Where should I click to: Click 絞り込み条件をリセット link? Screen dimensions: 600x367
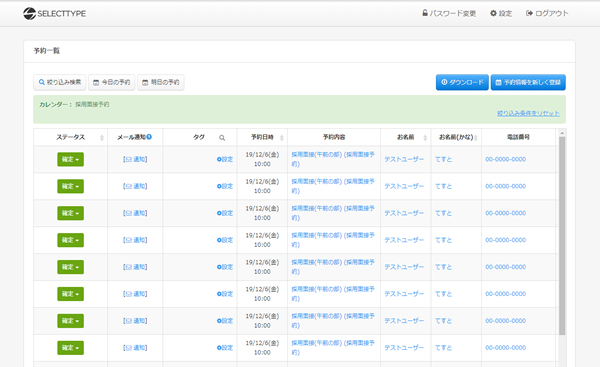[528, 113]
